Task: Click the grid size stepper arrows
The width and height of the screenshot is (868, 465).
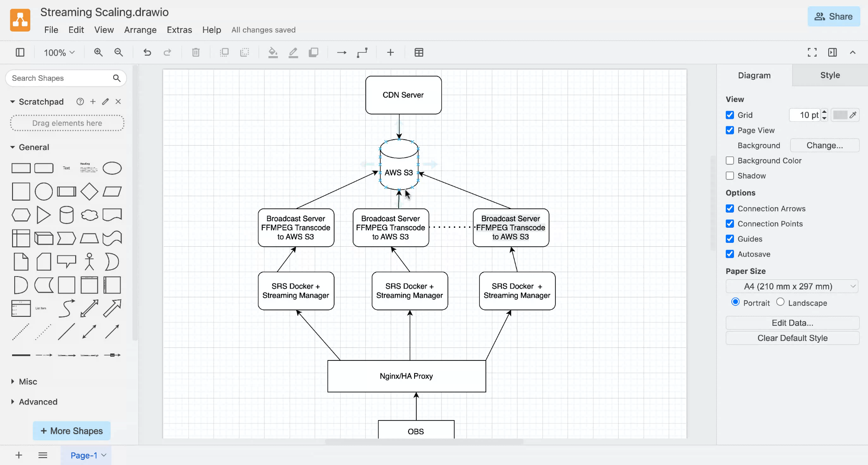Action: (824, 115)
